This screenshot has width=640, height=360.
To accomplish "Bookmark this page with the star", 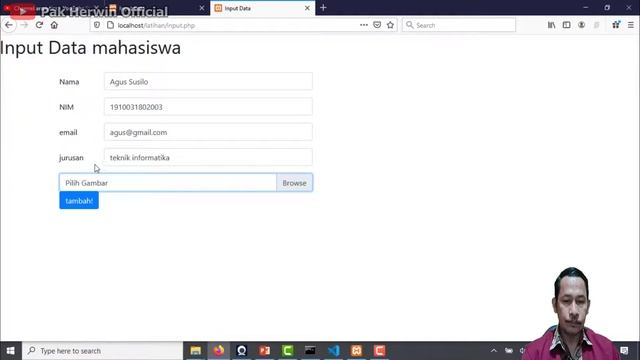I will click(x=391, y=25).
